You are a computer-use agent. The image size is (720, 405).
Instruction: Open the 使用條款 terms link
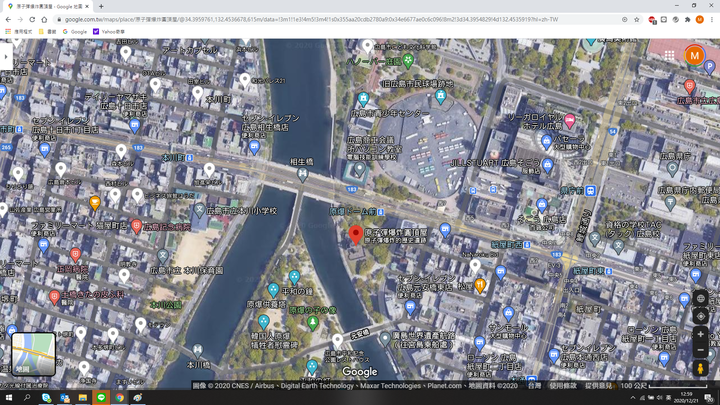pyautogui.click(x=563, y=386)
